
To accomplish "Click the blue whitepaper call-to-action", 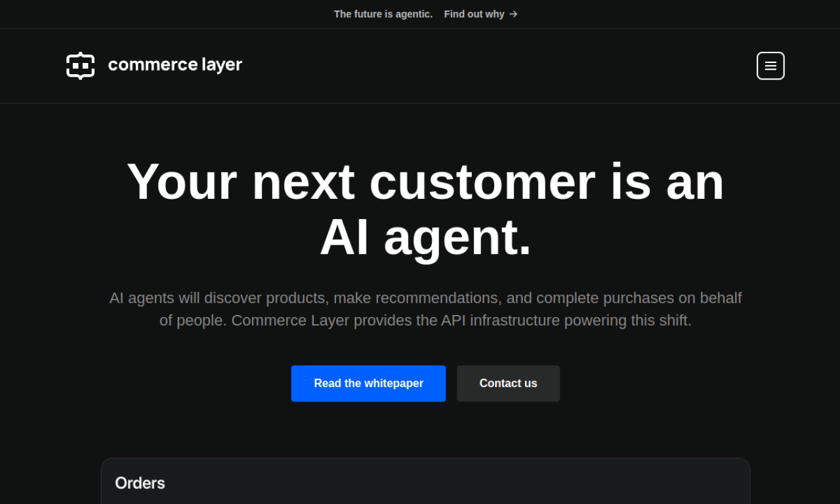I will pos(368,383).
